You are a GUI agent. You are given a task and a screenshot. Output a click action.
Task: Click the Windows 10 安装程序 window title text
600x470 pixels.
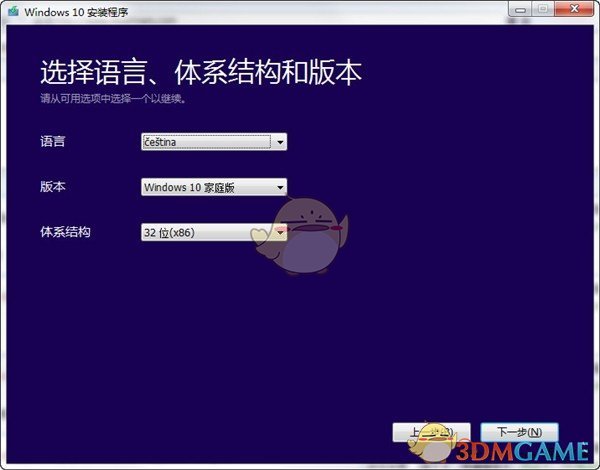tap(76, 12)
